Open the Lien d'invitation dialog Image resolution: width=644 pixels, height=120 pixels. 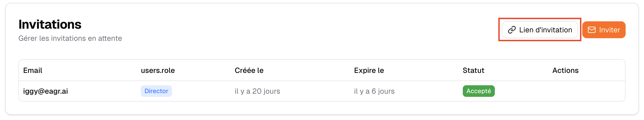pos(540,30)
